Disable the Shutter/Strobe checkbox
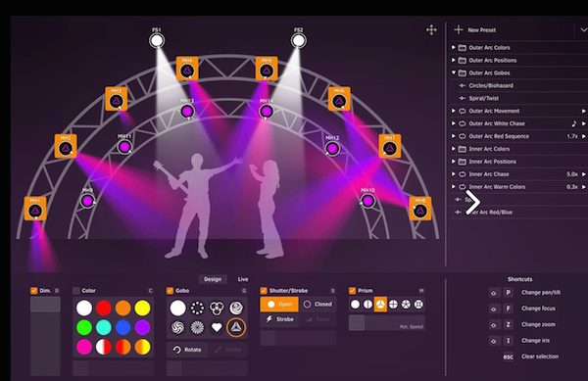Viewport: 588px width, 381px height. (264, 291)
